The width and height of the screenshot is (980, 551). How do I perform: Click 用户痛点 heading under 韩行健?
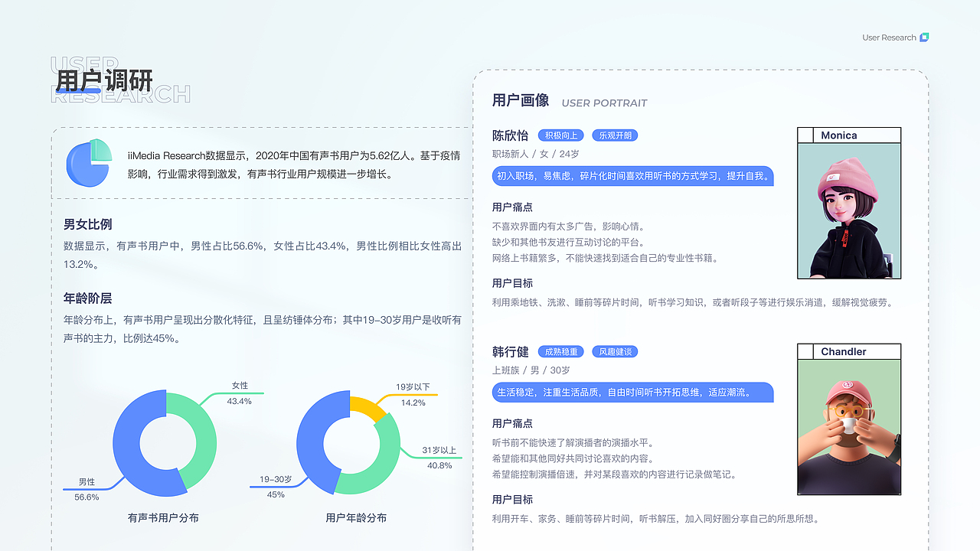(x=513, y=424)
